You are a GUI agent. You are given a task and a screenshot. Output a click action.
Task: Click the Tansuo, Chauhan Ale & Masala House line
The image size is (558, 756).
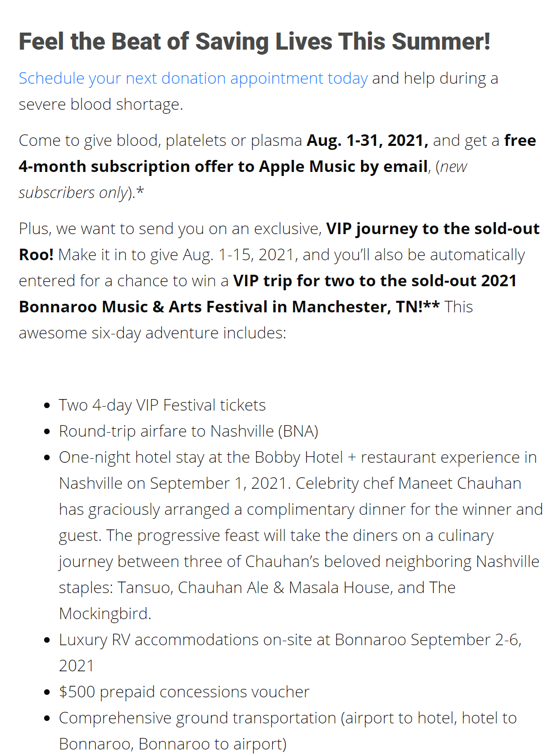(257, 588)
